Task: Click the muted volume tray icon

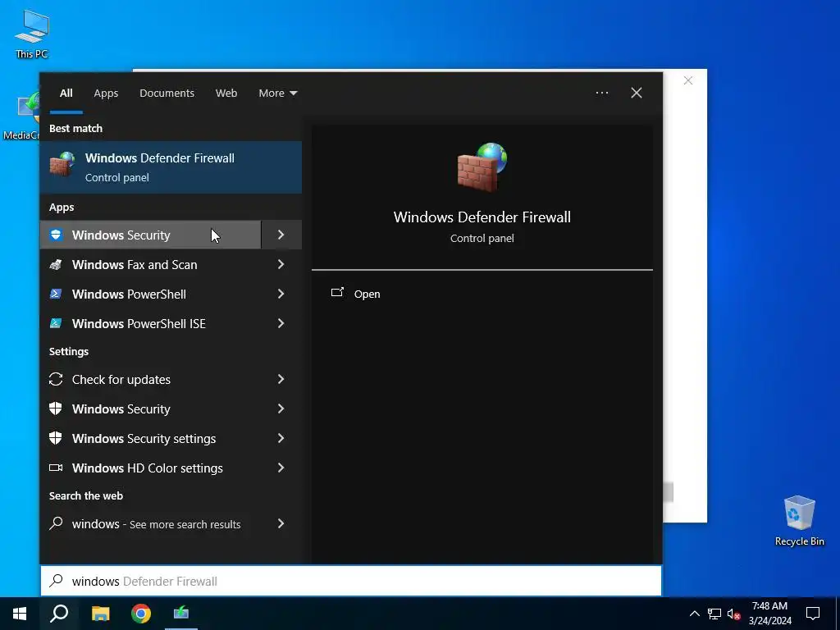Action: (734, 614)
